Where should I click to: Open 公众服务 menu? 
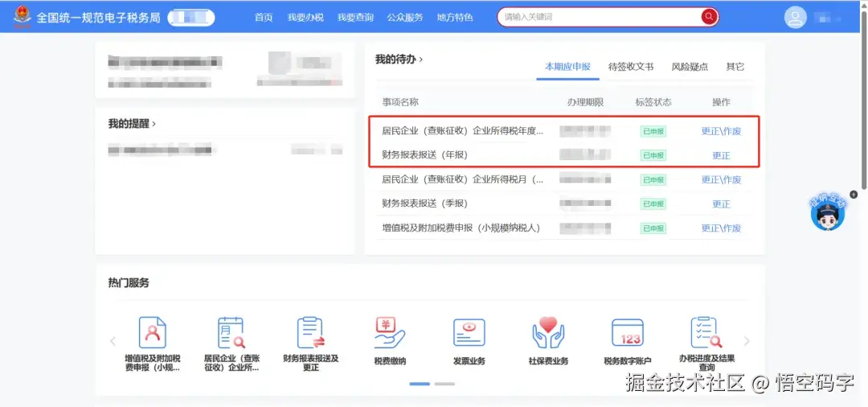pos(404,17)
